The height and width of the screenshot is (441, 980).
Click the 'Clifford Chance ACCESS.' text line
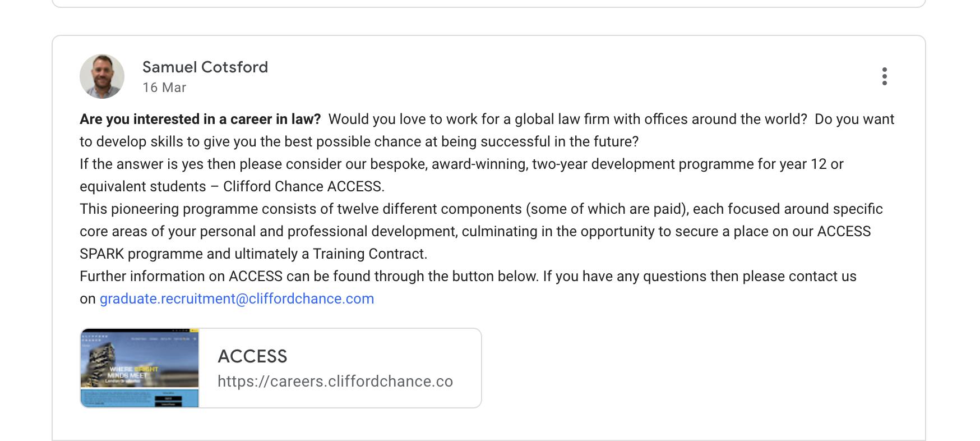[303, 186]
